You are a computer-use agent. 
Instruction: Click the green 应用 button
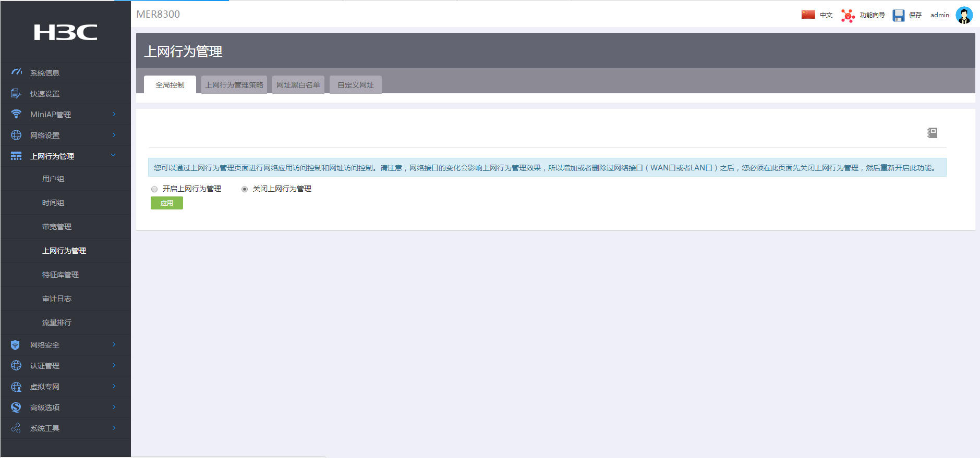click(x=167, y=203)
